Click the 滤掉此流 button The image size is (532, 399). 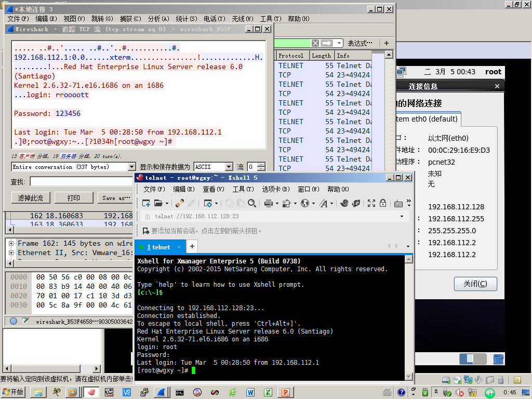coord(30,198)
